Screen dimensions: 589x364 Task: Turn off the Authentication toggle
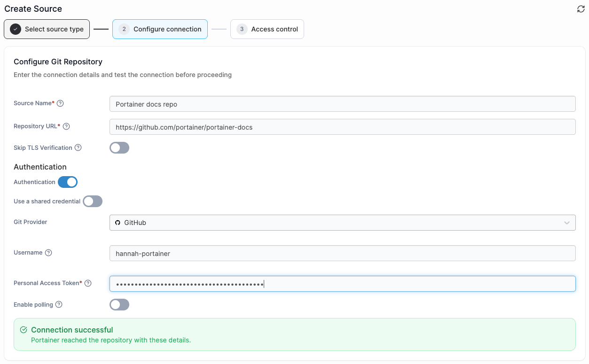[68, 182]
